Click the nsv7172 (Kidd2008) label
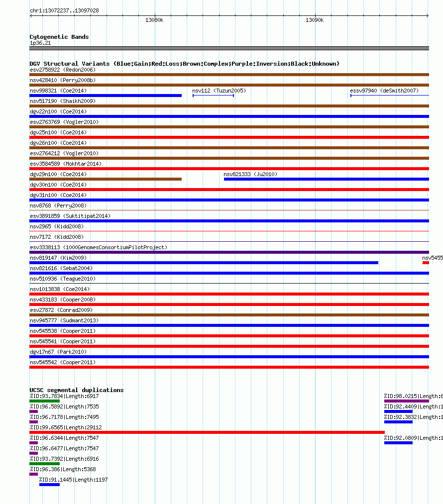Viewport: 443px width, 504px height. [x=57, y=237]
